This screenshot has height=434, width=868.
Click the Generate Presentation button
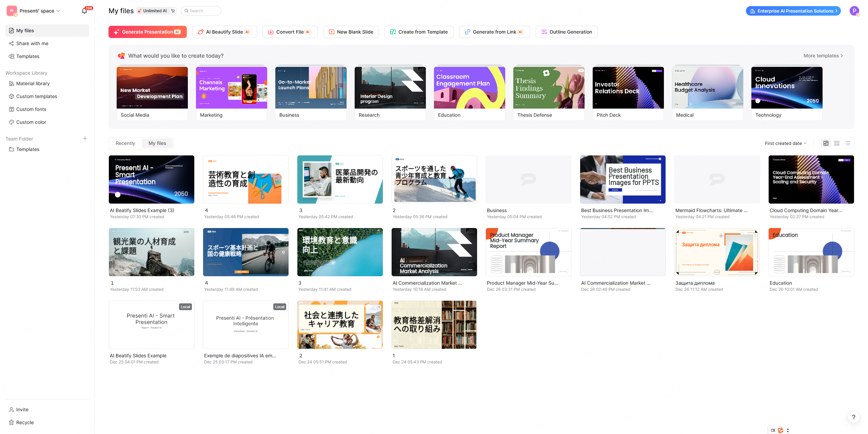[147, 32]
